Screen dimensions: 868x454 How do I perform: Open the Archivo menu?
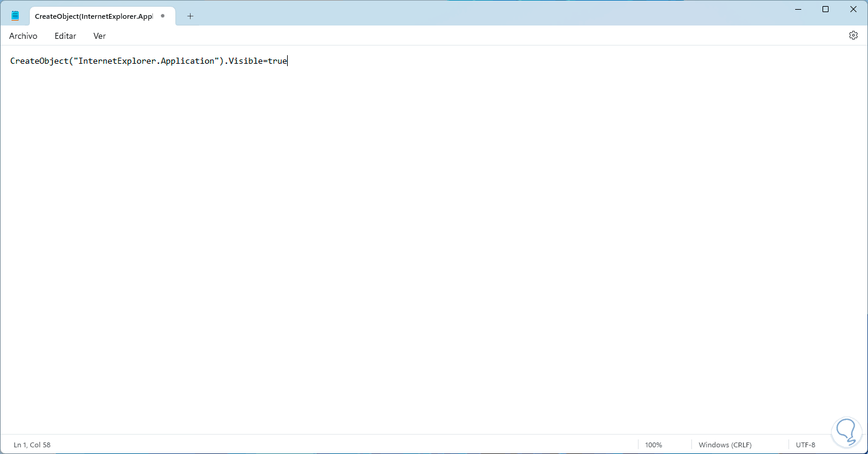coord(23,36)
